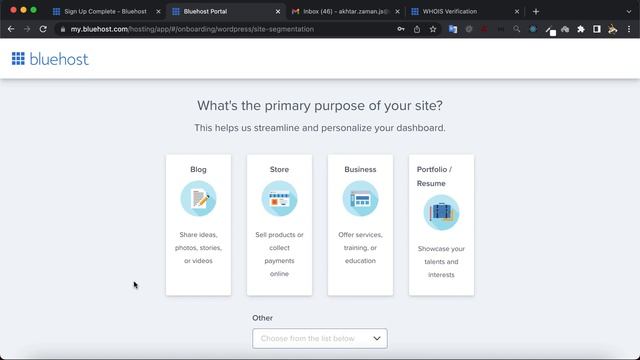Image resolution: width=640 pixels, height=360 pixels.
Task: Choose the Store card title
Action: click(x=279, y=169)
